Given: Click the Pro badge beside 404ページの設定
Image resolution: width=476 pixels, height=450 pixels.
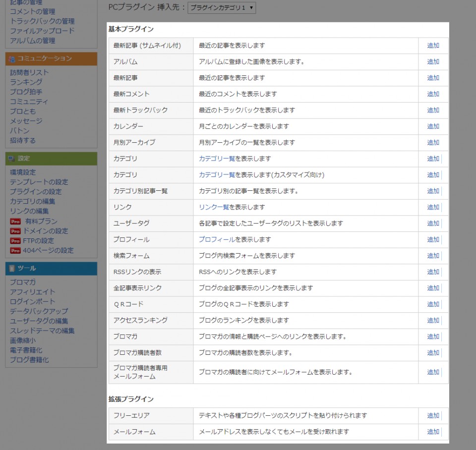Looking at the screenshot, I should coord(15,250).
